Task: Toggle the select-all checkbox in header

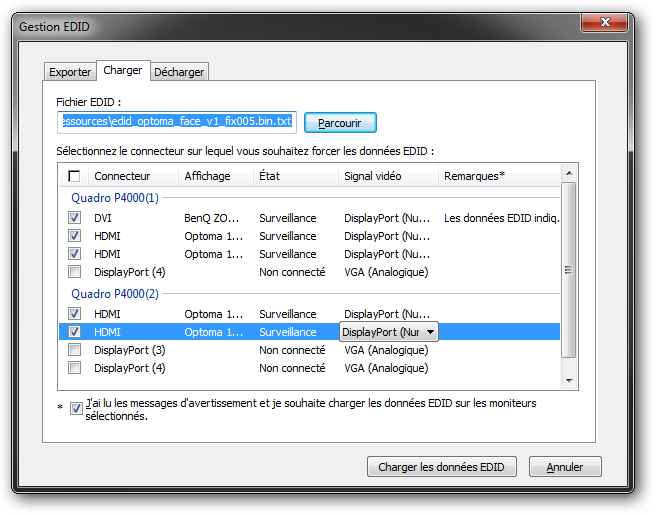Action: (75, 177)
